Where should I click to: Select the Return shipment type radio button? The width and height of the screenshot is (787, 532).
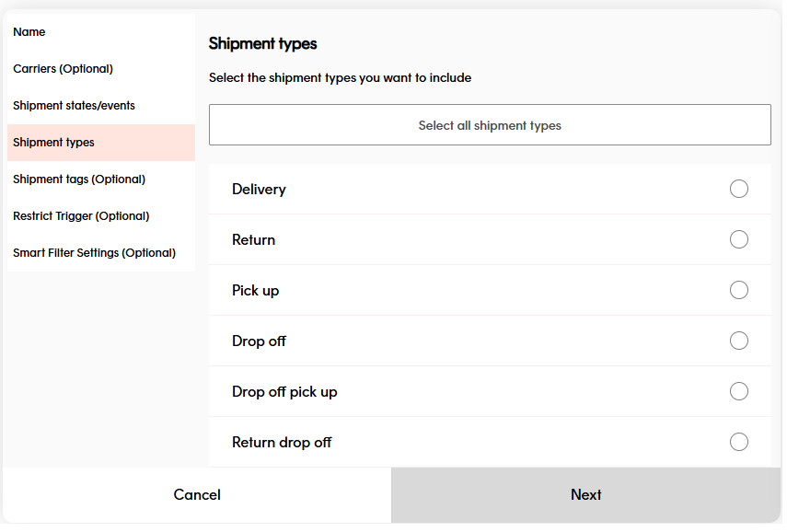coord(739,239)
